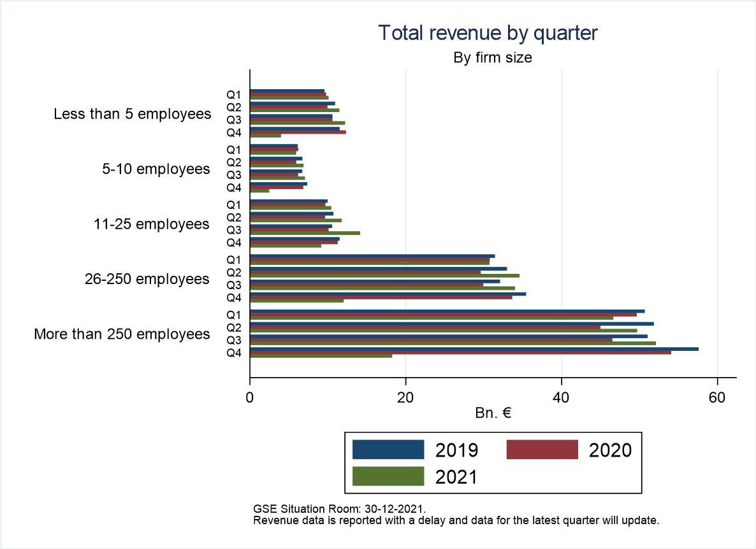This screenshot has width=756, height=549.
Task: Select the 'More than 250 employees' label
Action: (x=122, y=334)
